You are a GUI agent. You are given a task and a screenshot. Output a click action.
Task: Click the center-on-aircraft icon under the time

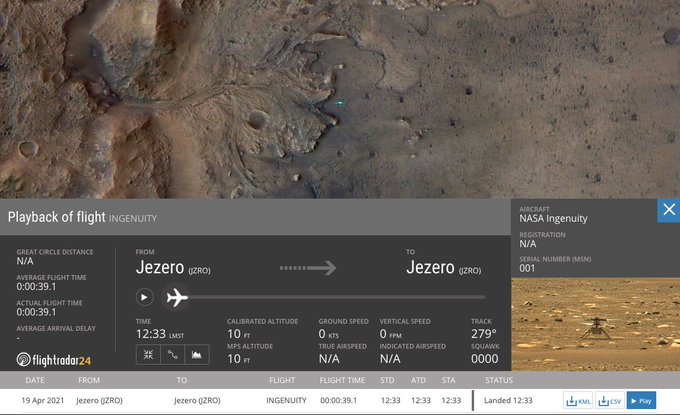(148, 355)
